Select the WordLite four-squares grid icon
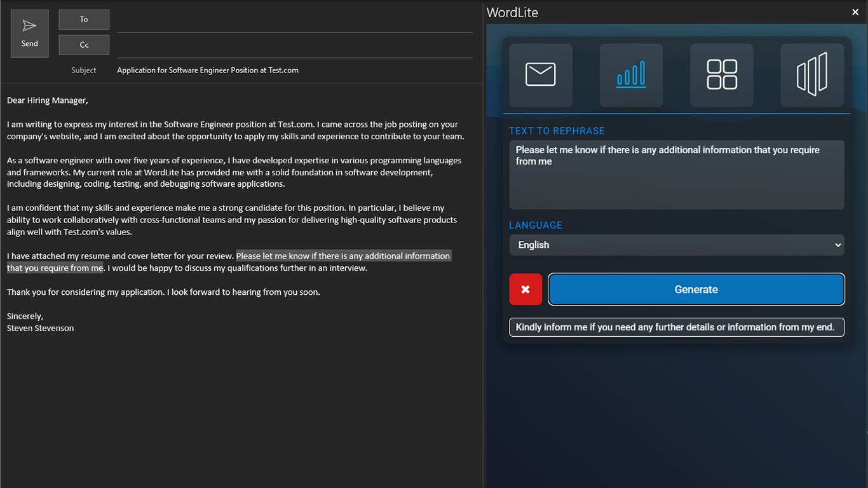 tap(722, 75)
